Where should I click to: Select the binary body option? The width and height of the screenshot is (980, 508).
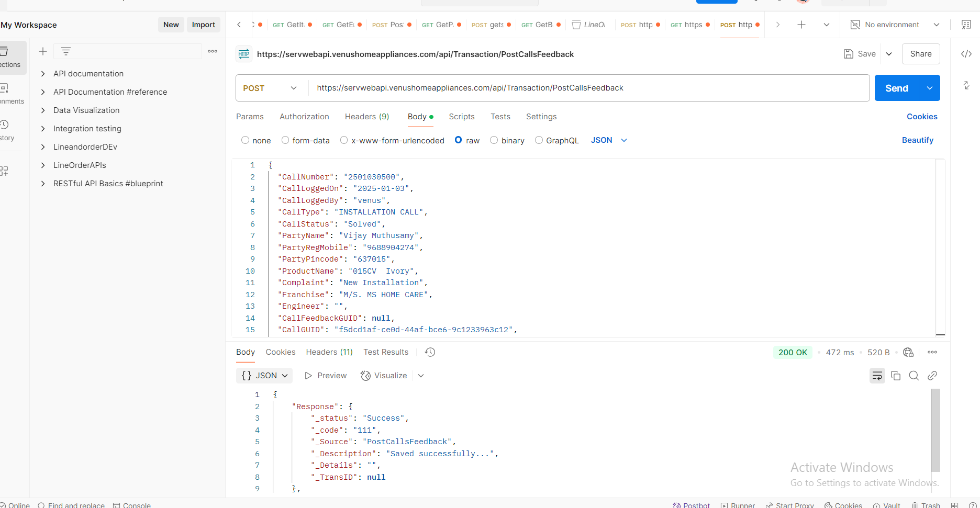coord(494,140)
